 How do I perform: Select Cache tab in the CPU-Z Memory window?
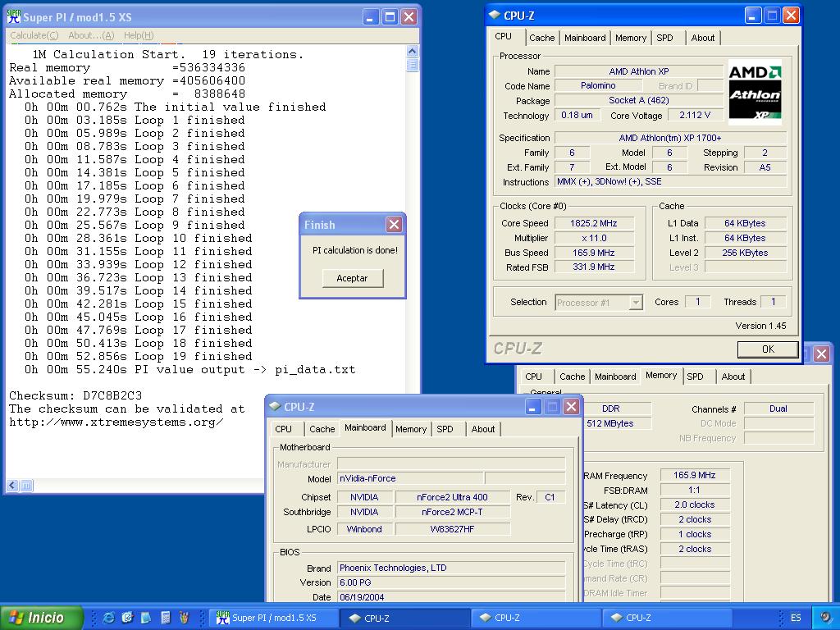pos(572,377)
